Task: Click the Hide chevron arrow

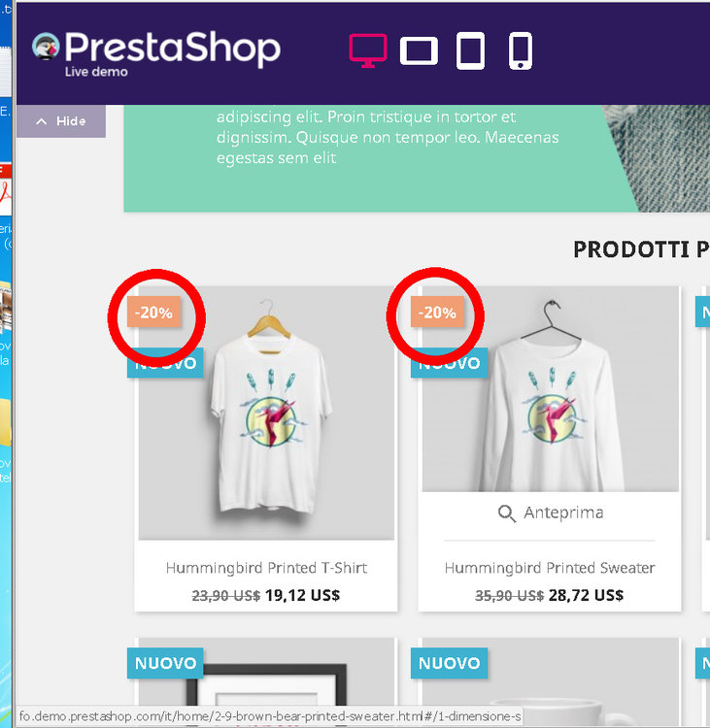Action: pyautogui.click(x=42, y=121)
